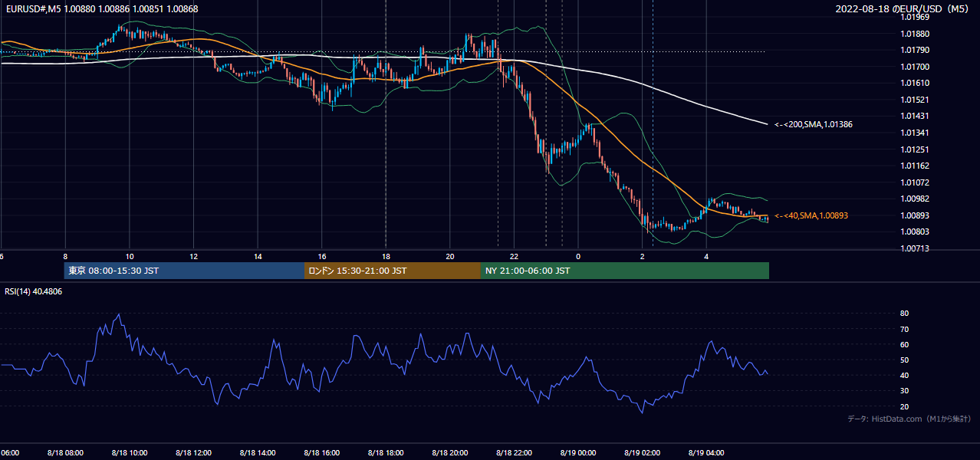Click the EURUSD#,M5 OHLC header text
The height and width of the screenshot is (460, 980).
(x=100, y=8)
